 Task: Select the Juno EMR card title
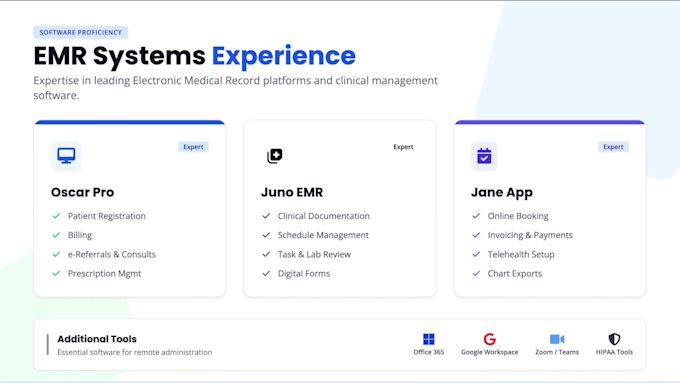pos(292,192)
